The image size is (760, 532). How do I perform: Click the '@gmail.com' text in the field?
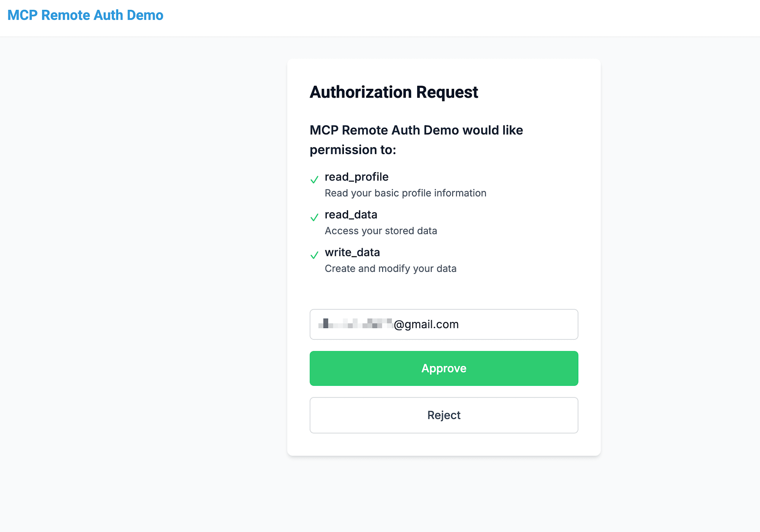(x=426, y=324)
